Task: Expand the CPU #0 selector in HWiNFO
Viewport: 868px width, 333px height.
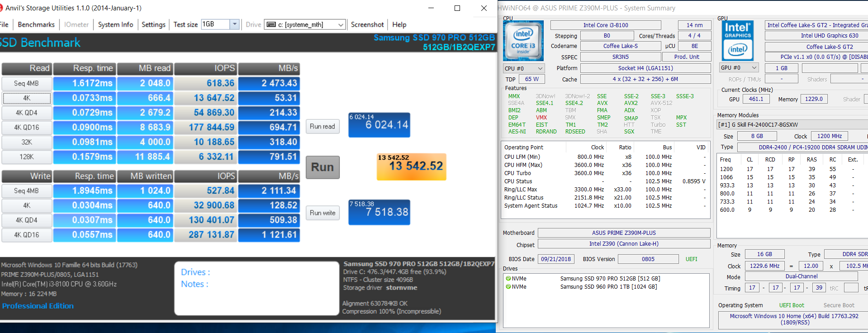Action: click(x=524, y=68)
